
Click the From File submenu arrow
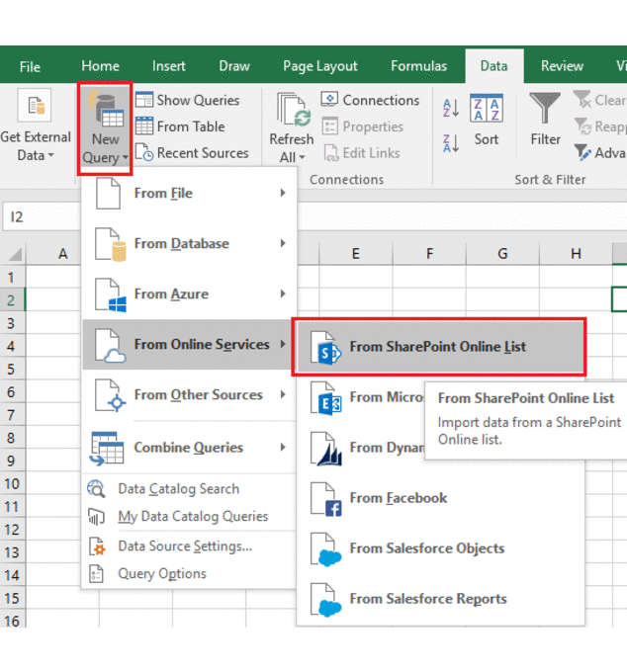point(283,194)
